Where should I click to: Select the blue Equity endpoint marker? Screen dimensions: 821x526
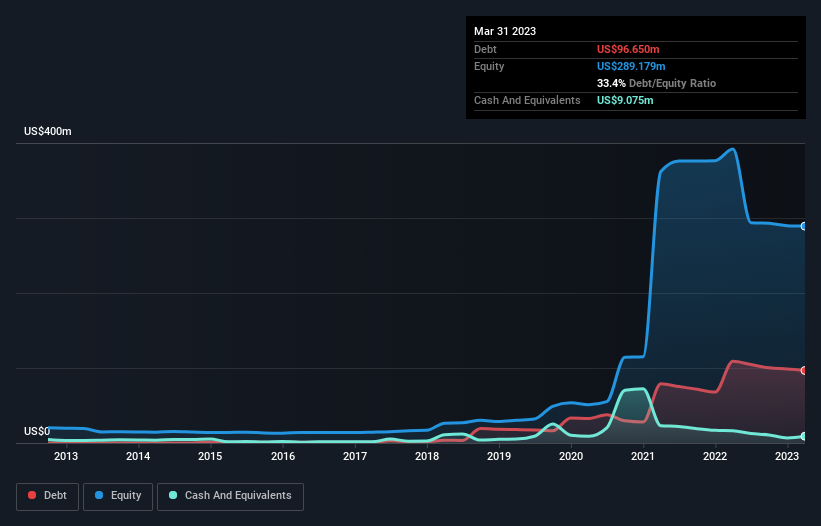[804, 226]
